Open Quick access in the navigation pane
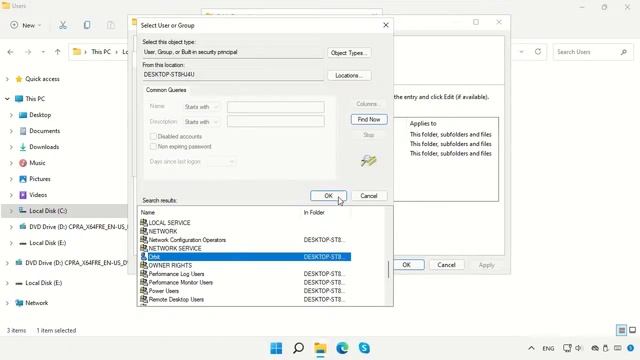This screenshot has height=360, width=640. [x=42, y=79]
